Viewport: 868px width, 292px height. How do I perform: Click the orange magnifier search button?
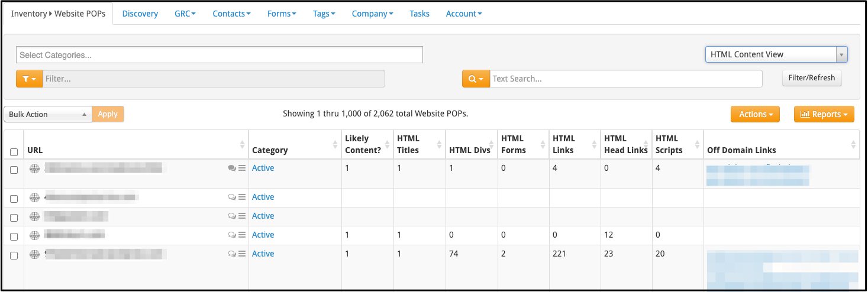pos(476,79)
